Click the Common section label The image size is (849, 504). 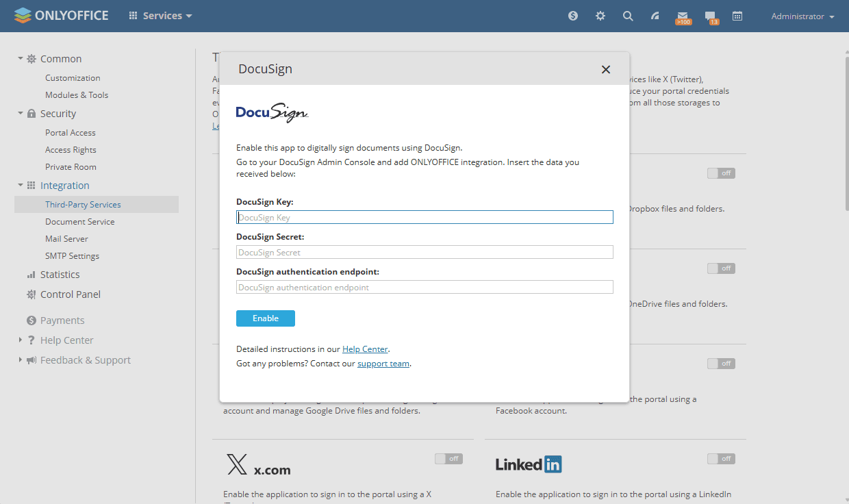[61, 59]
